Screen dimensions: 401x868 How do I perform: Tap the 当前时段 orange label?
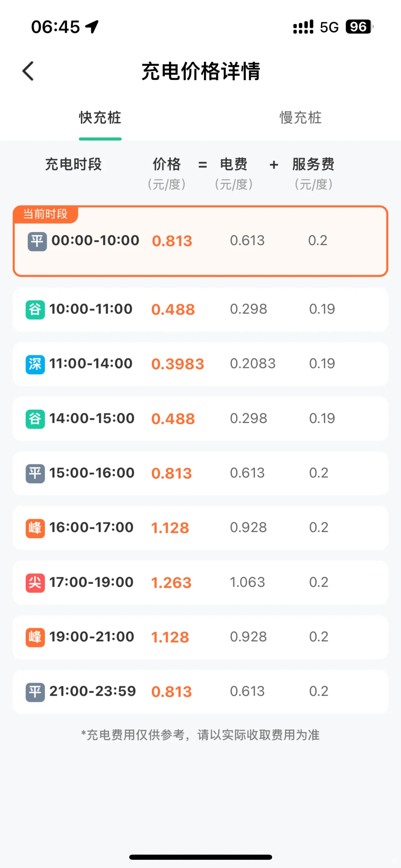coord(45,214)
